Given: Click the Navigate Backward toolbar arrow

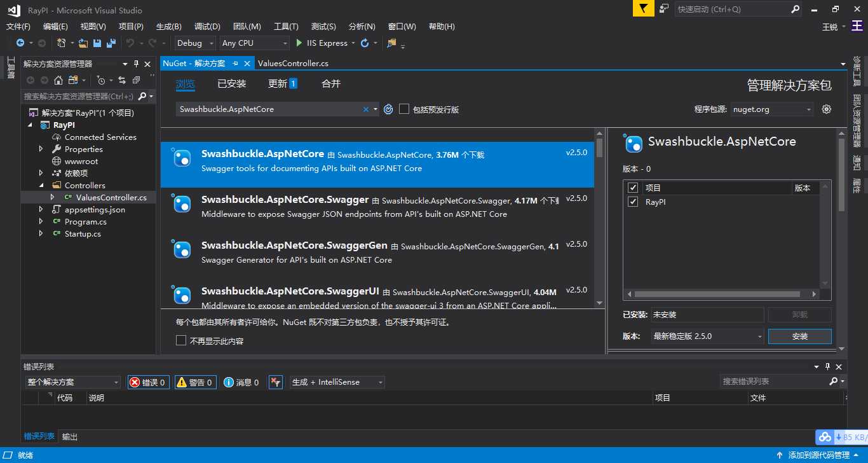Looking at the screenshot, I should pos(20,43).
